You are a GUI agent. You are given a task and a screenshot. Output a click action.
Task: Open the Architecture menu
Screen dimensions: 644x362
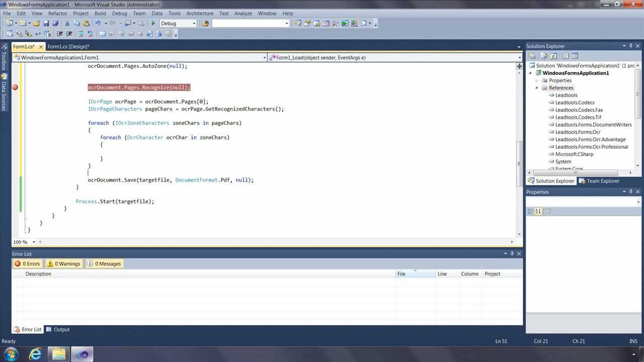pos(200,14)
